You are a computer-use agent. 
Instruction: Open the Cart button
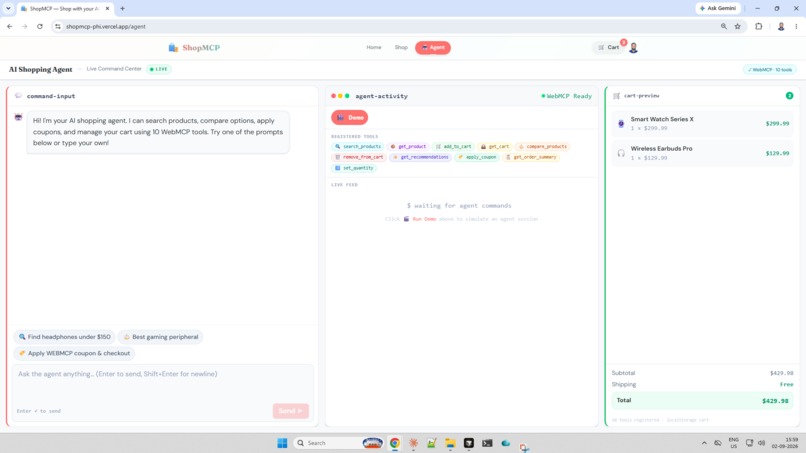tap(609, 47)
